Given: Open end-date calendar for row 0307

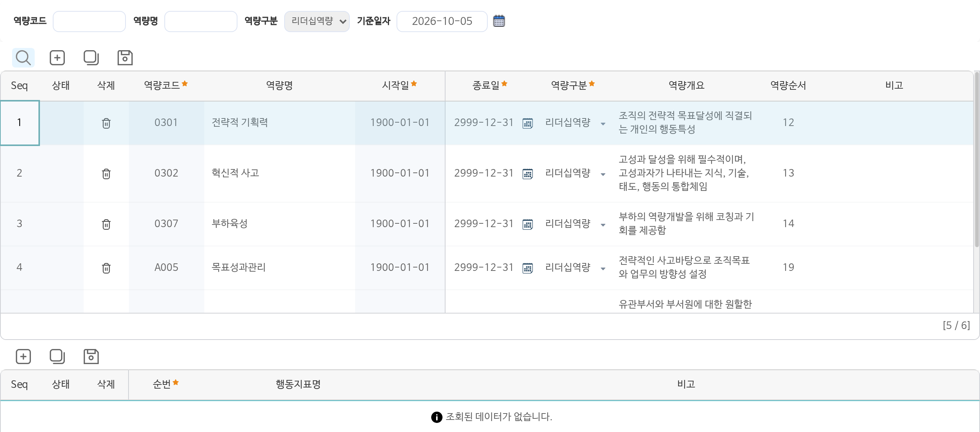Looking at the screenshot, I should point(527,224).
